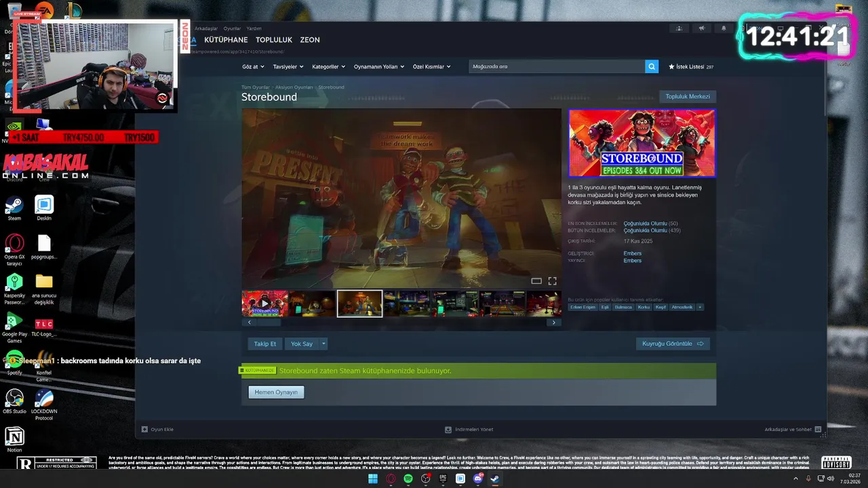This screenshot has height=488, width=868.
Task: Open the Oyunlar menu in Steam
Action: pyautogui.click(x=232, y=28)
